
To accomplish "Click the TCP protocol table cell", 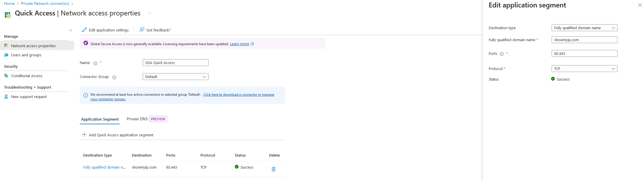I will click(203, 167).
